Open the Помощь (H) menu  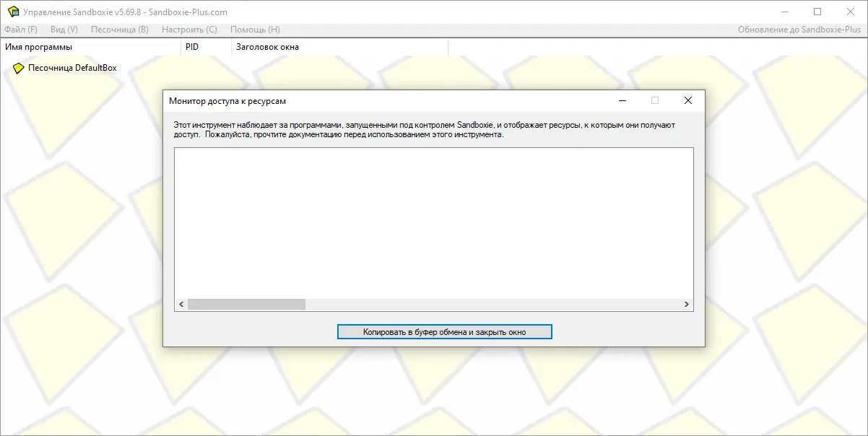255,30
